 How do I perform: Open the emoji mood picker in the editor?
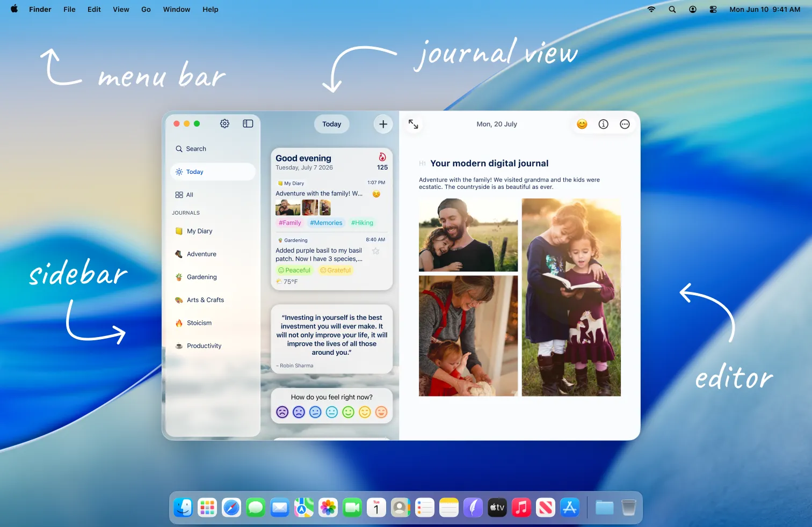coord(582,124)
